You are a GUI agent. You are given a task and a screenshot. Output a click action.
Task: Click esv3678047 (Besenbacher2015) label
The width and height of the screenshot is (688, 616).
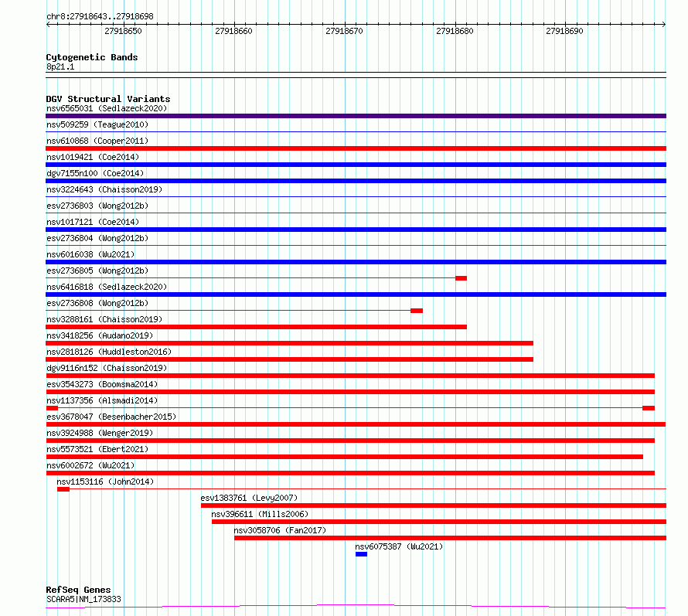[111, 417]
